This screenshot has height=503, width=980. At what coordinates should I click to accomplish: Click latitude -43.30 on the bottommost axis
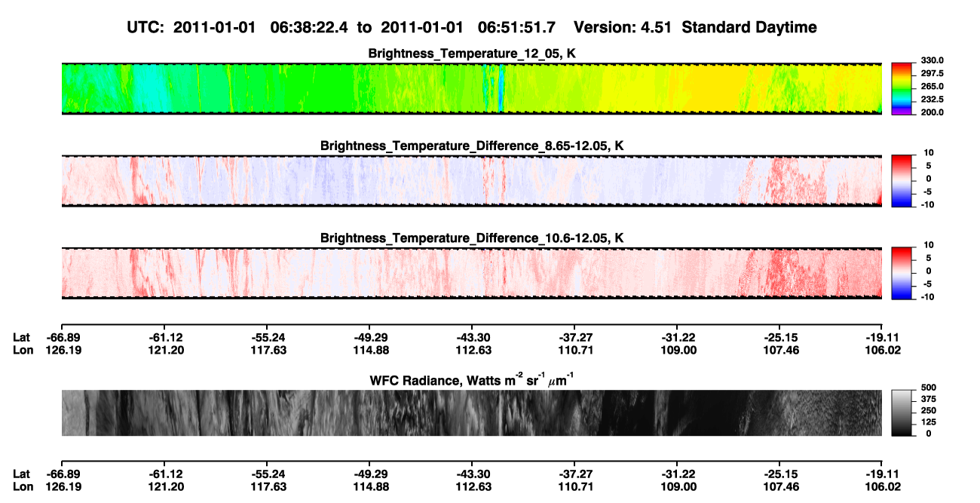point(472,474)
